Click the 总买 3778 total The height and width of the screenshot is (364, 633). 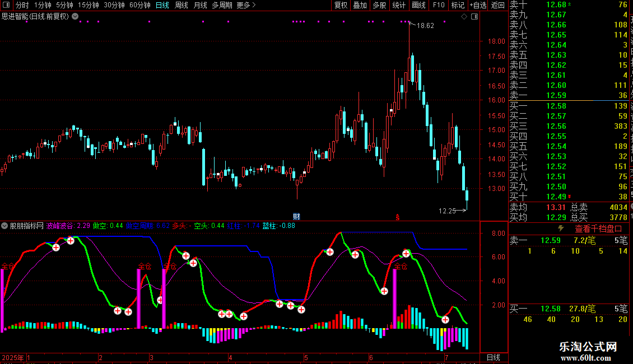[x=599, y=217]
